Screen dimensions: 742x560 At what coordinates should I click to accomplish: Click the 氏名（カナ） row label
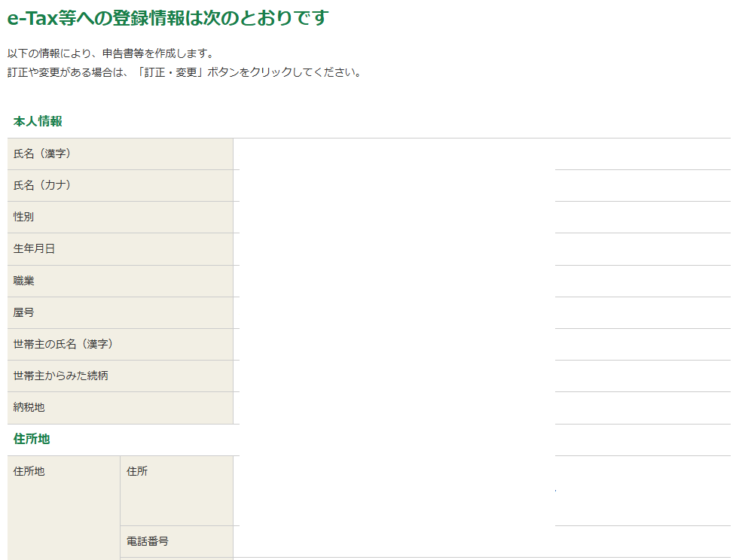coord(42,185)
